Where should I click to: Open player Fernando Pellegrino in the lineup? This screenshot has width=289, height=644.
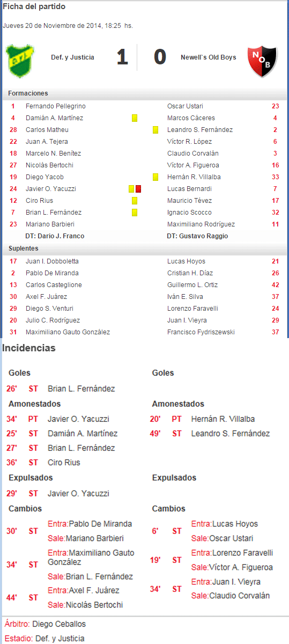[x=56, y=106]
